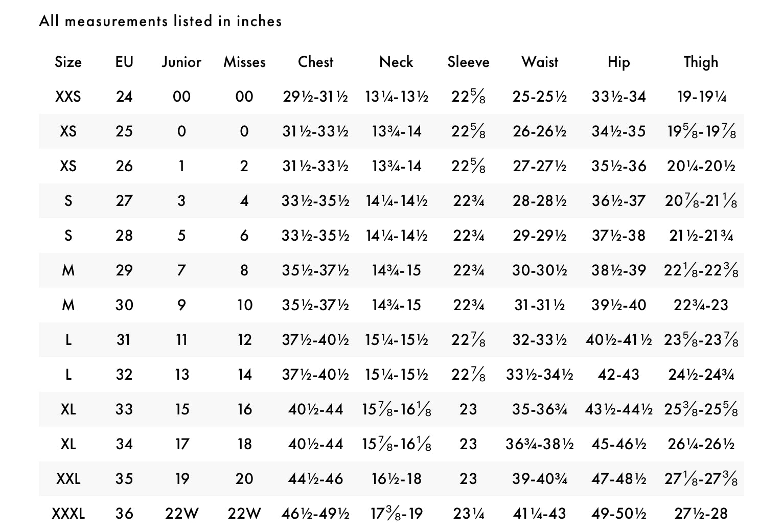Click the Neck column header
Viewport: 783px width, 532px height.
pos(396,62)
